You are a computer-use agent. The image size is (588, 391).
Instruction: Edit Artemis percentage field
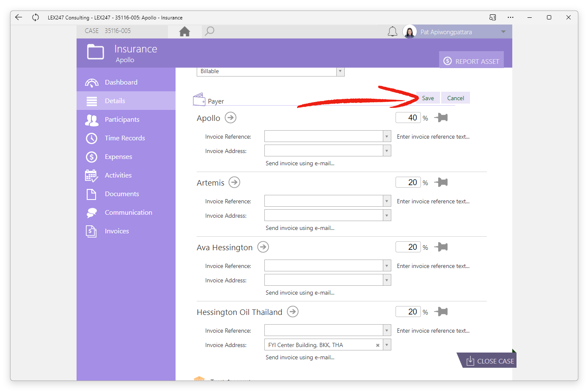(408, 182)
